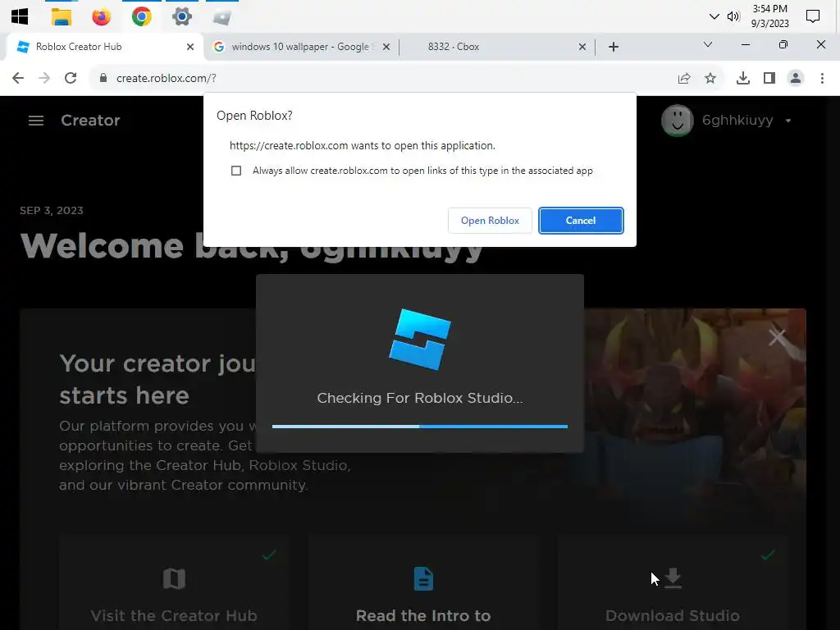
Task: Toggle the Chrome side panel
Action: click(769, 78)
